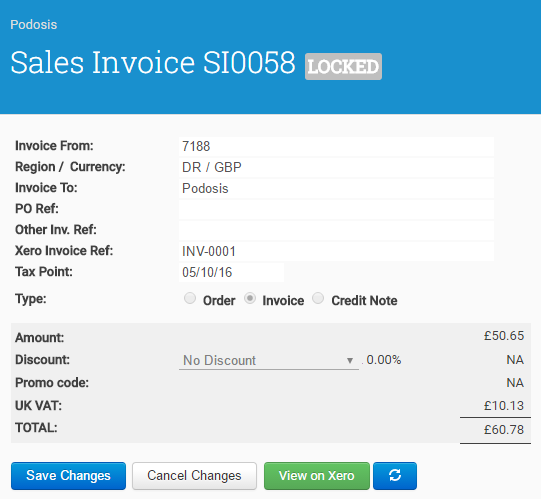Image resolution: width=541 pixels, height=499 pixels.
Task: Click the TOTAL value £60.78
Action: [504, 430]
